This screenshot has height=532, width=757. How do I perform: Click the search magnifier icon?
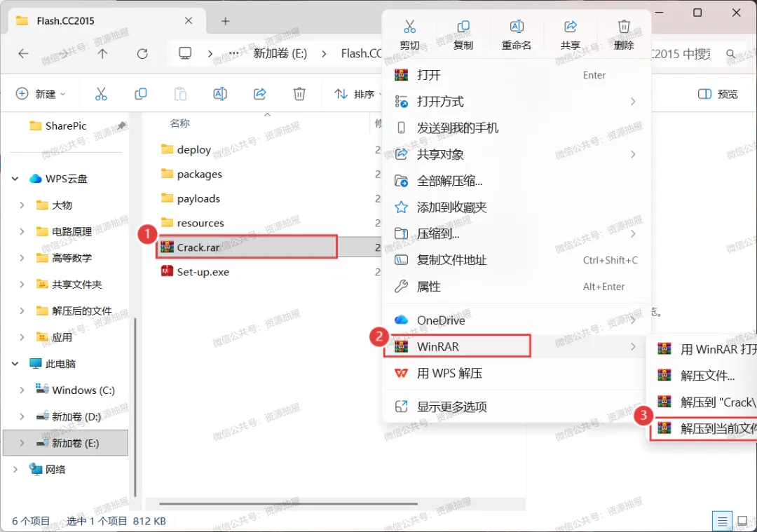(731, 53)
